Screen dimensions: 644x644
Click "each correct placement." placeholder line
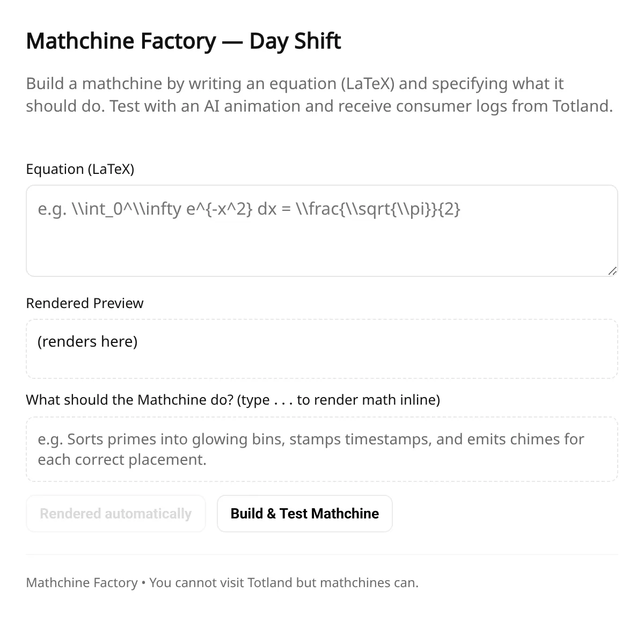coord(122,460)
